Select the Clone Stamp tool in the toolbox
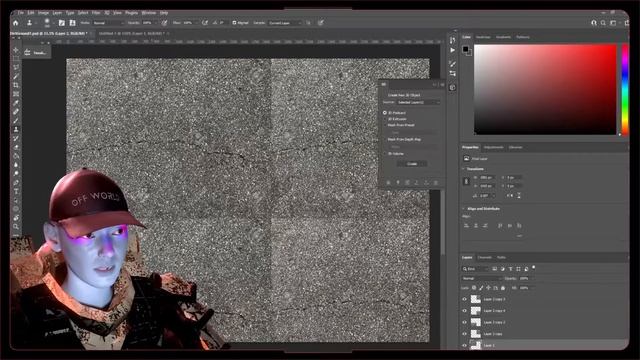 [16, 129]
